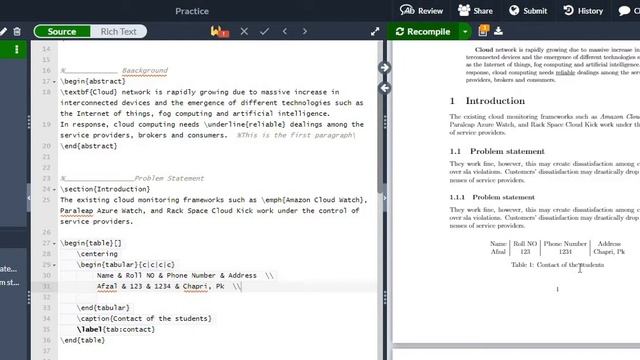Screen dimensions: 640x360
Task: Click the editor vertical scrollbar
Action: click(x=380, y=118)
